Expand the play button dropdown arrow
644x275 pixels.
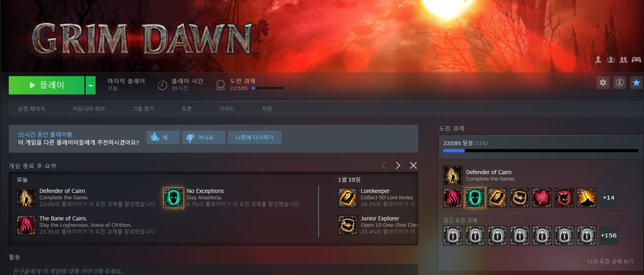pos(91,85)
